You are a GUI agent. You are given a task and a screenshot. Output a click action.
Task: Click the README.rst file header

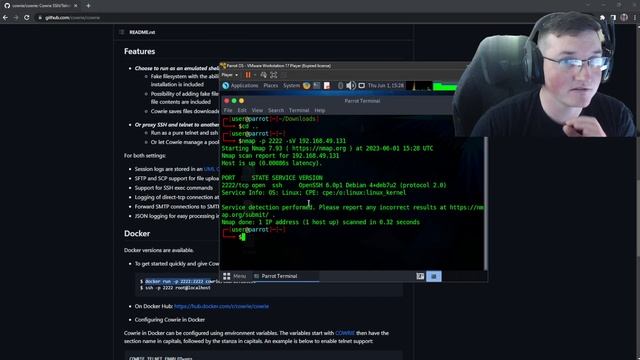(x=142, y=32)
